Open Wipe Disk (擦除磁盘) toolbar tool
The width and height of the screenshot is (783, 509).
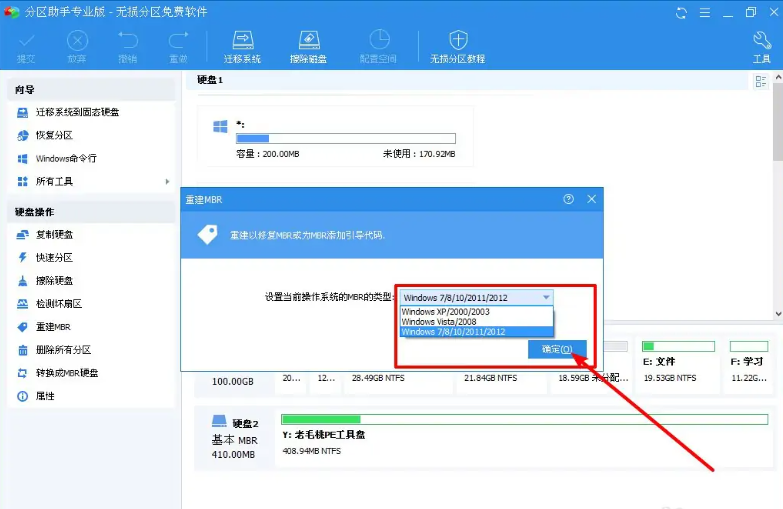coord(309,47)
